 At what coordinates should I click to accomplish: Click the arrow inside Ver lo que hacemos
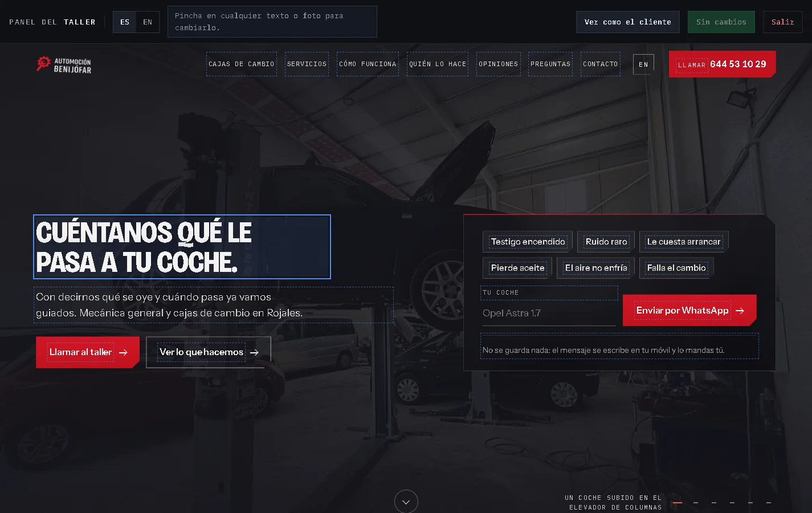click(x=254, y=352)
